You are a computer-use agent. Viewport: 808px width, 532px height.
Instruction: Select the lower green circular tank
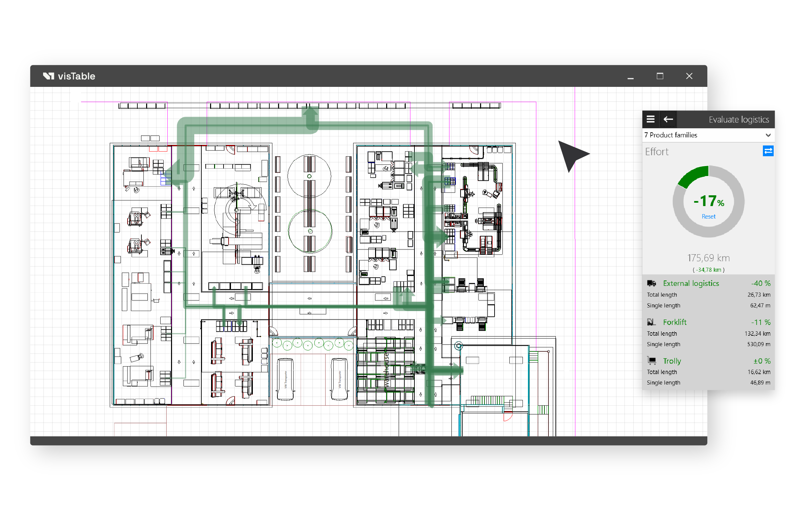[x=310, y=231]
